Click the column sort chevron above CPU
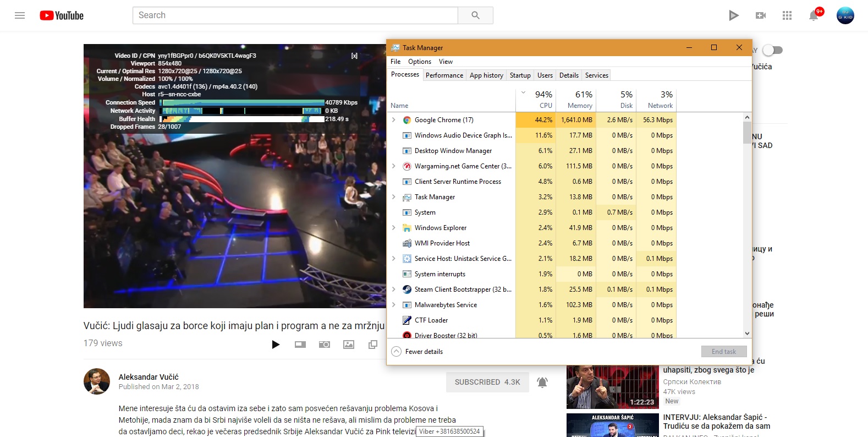868x437 pixels. tap(523, 92)
